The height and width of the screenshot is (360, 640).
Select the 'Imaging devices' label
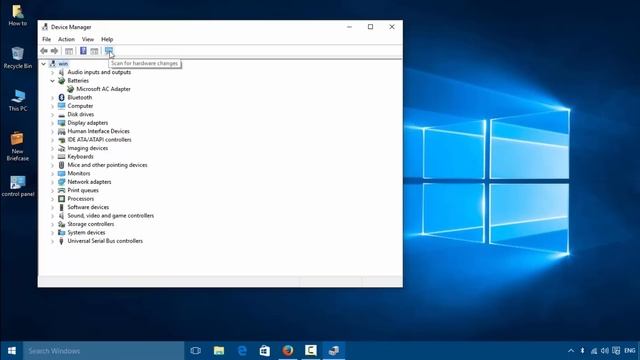(x=88, y=148)
